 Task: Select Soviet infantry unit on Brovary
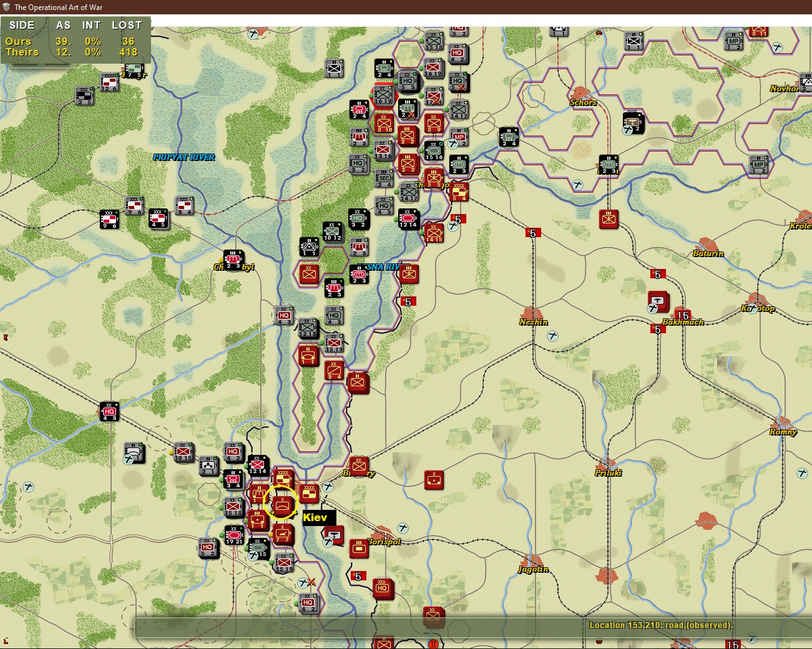tap(359, 465)
